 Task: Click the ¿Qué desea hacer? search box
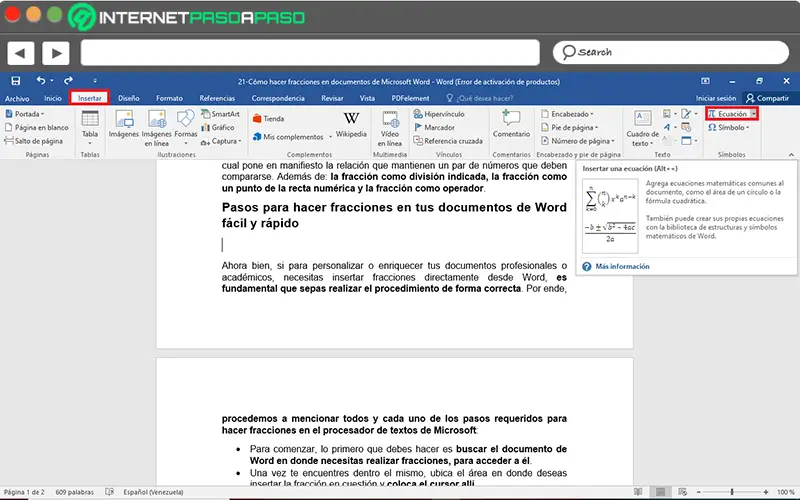(480, 98)
